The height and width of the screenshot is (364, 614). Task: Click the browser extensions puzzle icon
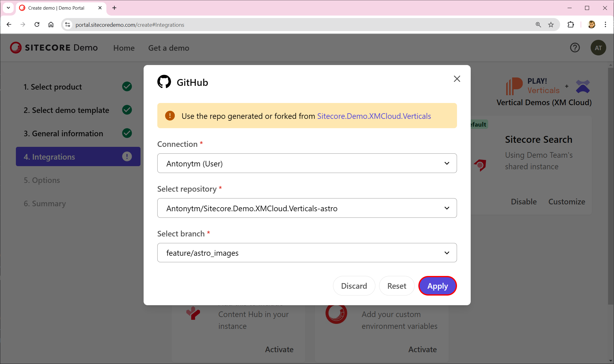571,25
